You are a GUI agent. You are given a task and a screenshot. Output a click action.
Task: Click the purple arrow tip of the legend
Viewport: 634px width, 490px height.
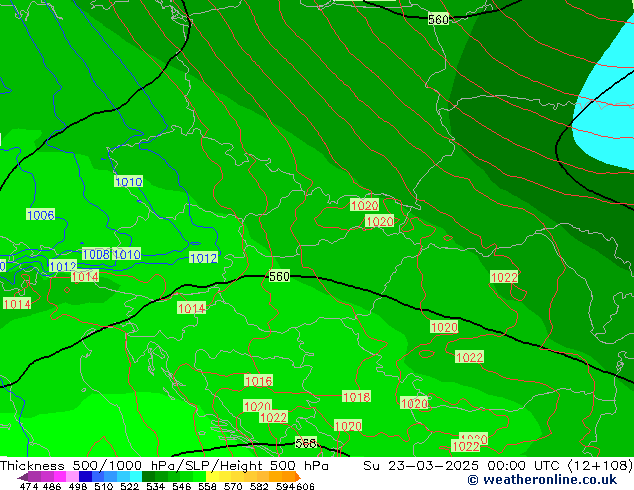click(22, 477)
